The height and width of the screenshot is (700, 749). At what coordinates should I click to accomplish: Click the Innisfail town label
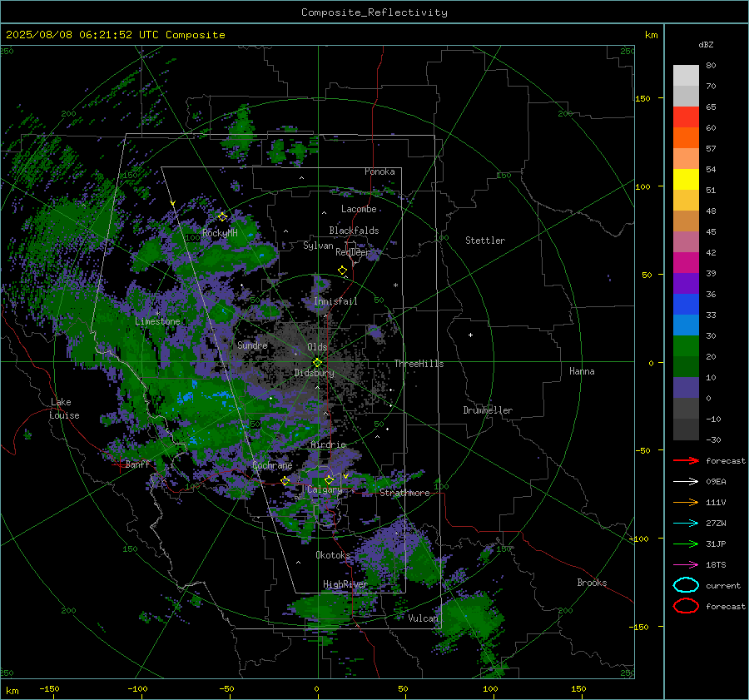[335, 301]
